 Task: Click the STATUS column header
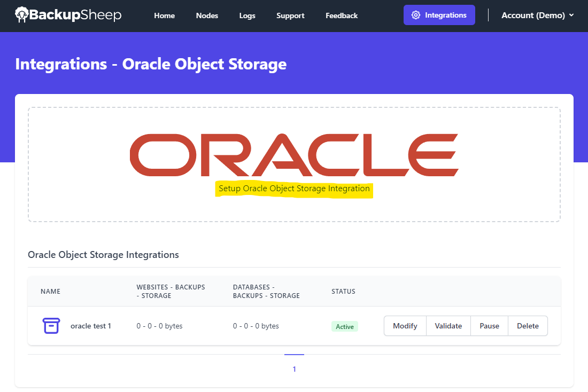(343, 291)
